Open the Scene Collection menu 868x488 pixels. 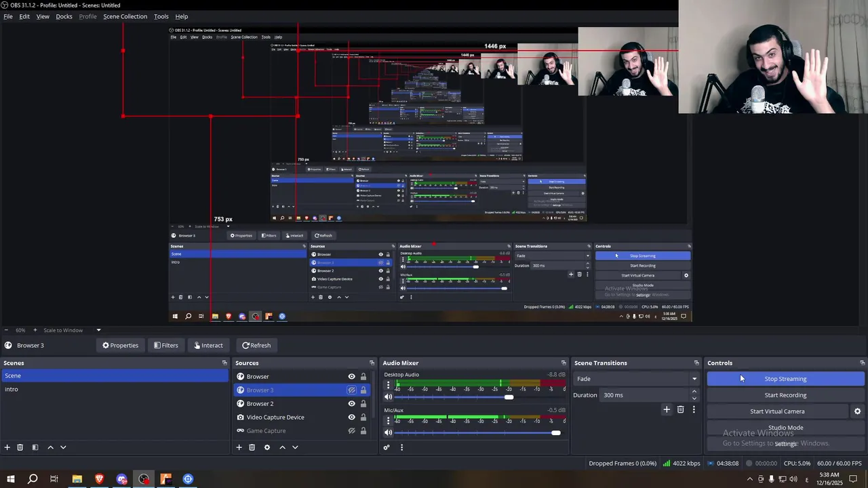pos(125,16)
